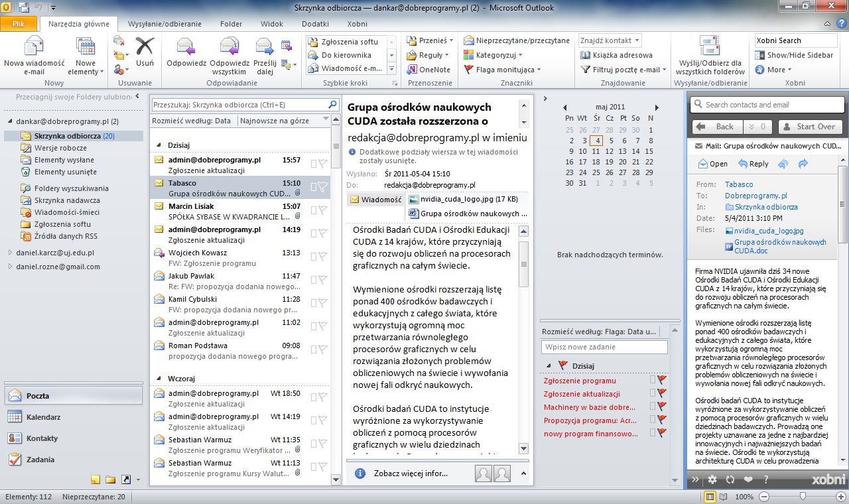Open the Nowe elementy menu
Screen dimensions: 849x504
coord(86,56)
